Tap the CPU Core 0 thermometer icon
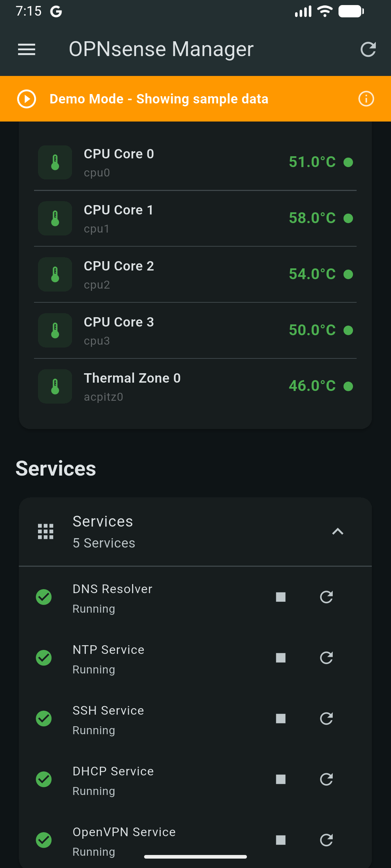Screen dimensions: 391x868 pyautogui.click(x=55, y=162)
